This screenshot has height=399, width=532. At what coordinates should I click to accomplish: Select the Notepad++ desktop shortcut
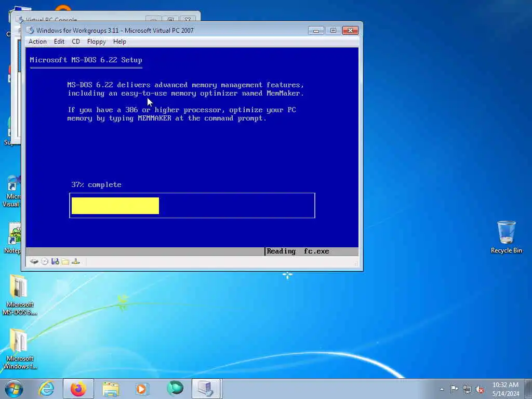(13, 238)
